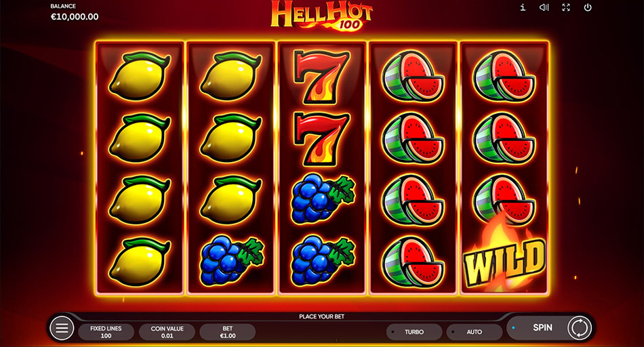Open the hamburger menu button
Viewport: 644px width, 347px height.
(x=62, y=329)
